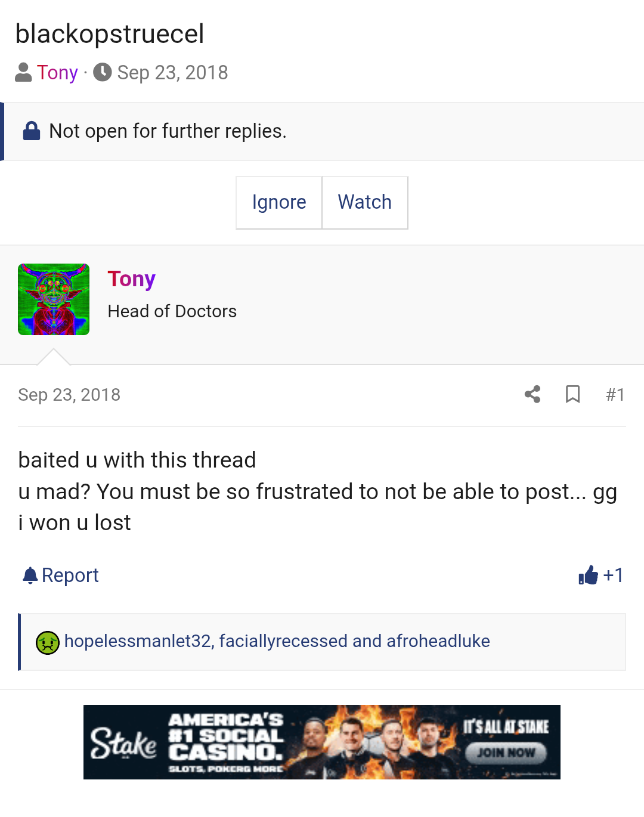Report this post
Image resolution: width=644 pixels, height=817 pixels.
[x=70, y=575]
